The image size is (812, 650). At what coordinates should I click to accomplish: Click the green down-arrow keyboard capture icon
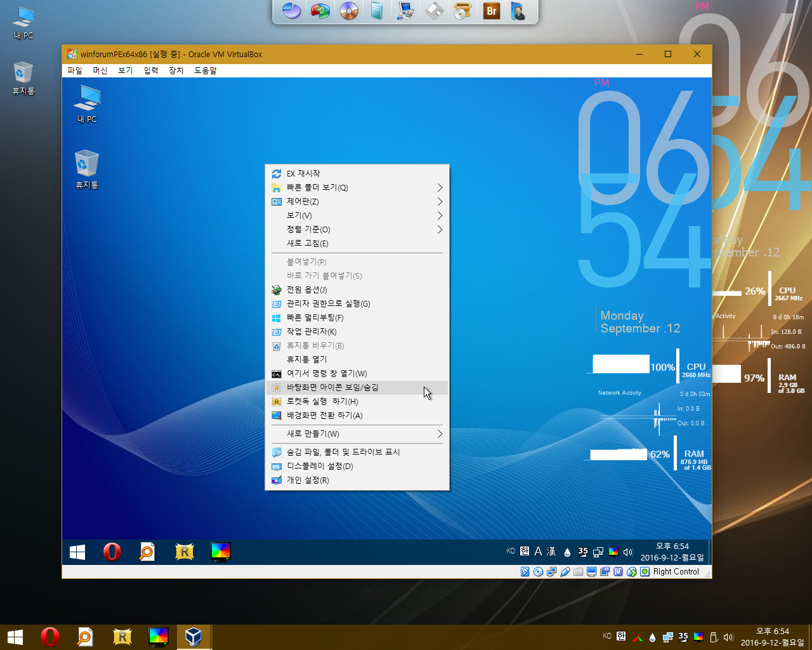coord(645,571)
